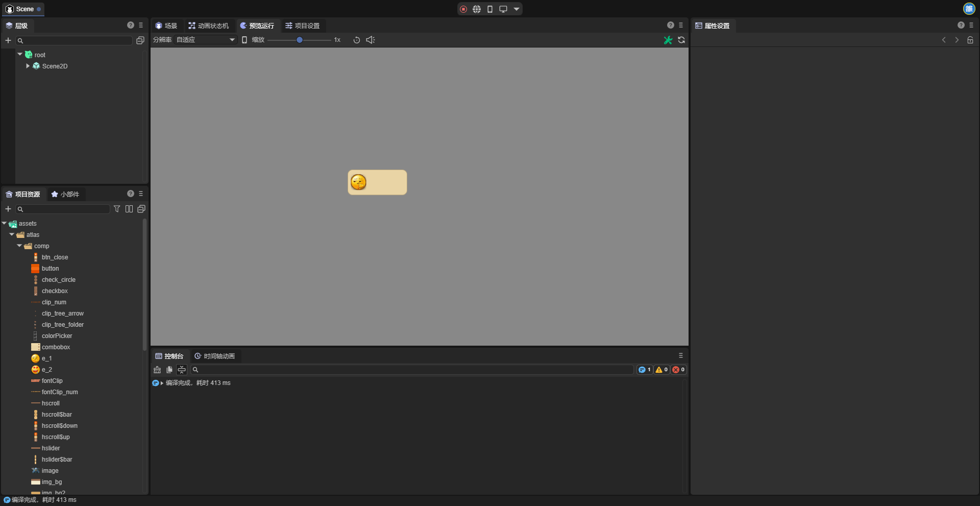Expand the Scene2D node in hierarchy
This screenshot has height=506, width=980.
pos(28,66)
